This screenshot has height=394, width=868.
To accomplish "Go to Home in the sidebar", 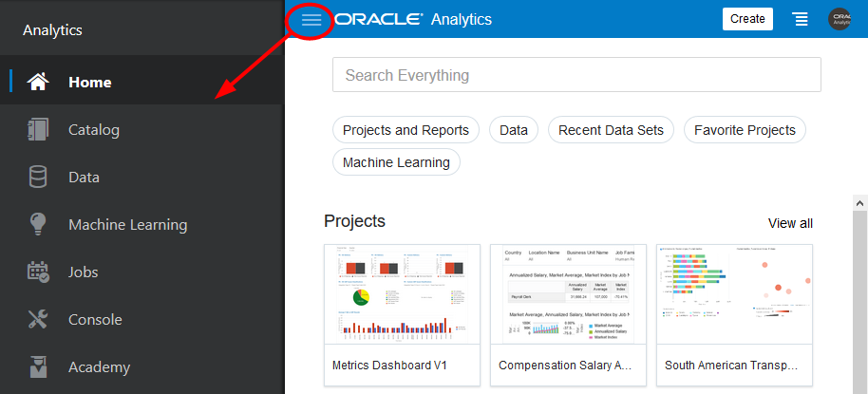I will [x=142, y=82].
